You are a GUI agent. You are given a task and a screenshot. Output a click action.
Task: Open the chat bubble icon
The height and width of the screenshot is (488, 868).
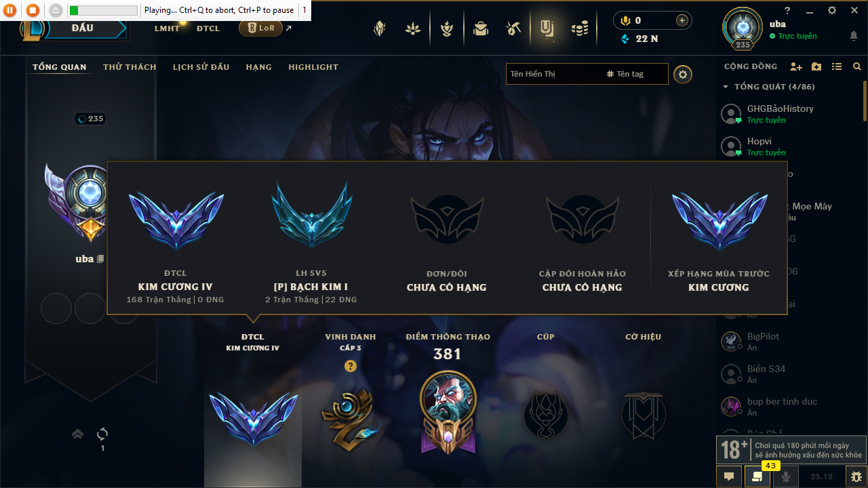click(729, 476)
